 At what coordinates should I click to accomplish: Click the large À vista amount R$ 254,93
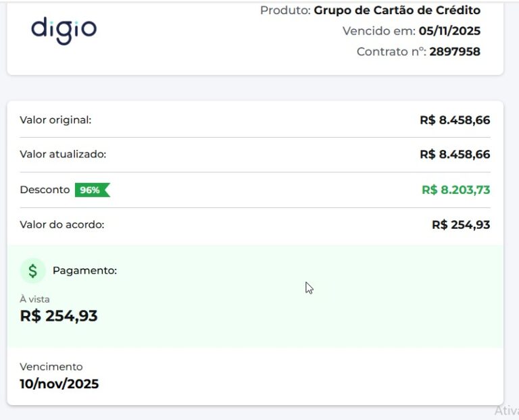click(59, 316)
